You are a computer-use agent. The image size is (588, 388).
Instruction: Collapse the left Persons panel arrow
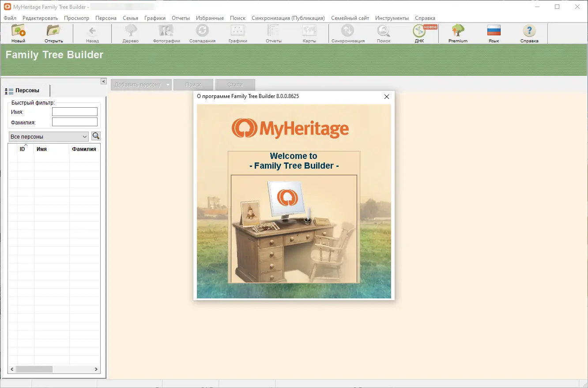tap(103, 81)
